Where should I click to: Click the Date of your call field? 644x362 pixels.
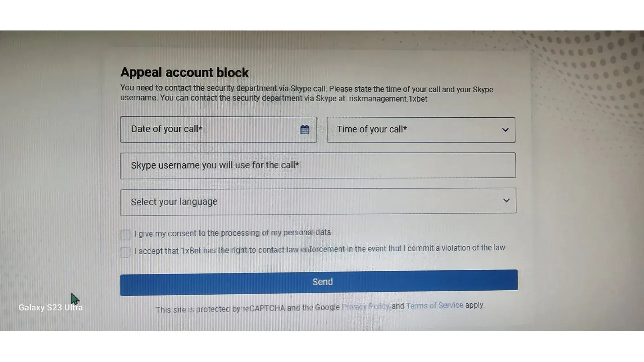pos(210,129)
